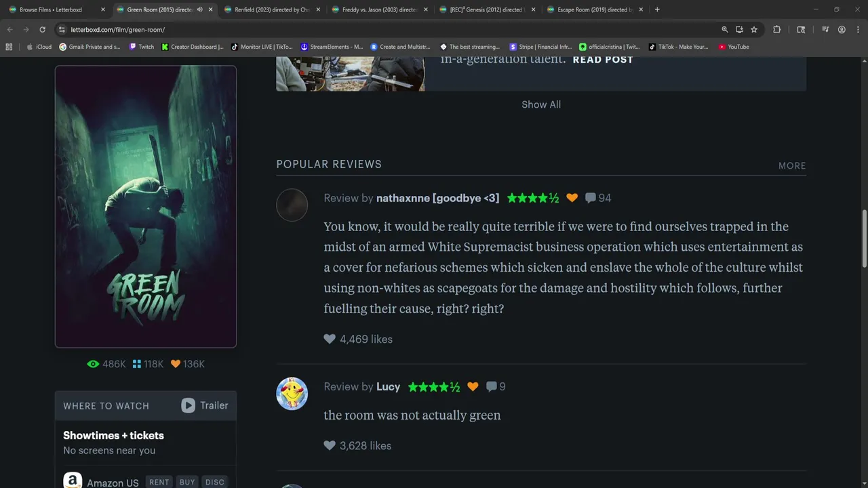Open the StreamElements bookmark
Screen dimensions: 868x488
332,47
